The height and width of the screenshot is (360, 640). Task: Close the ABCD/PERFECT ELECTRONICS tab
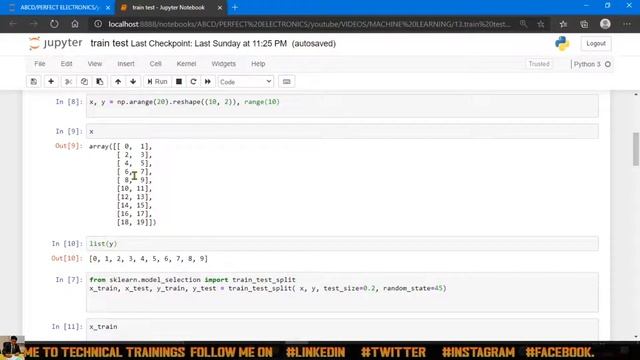pos(108,7)
